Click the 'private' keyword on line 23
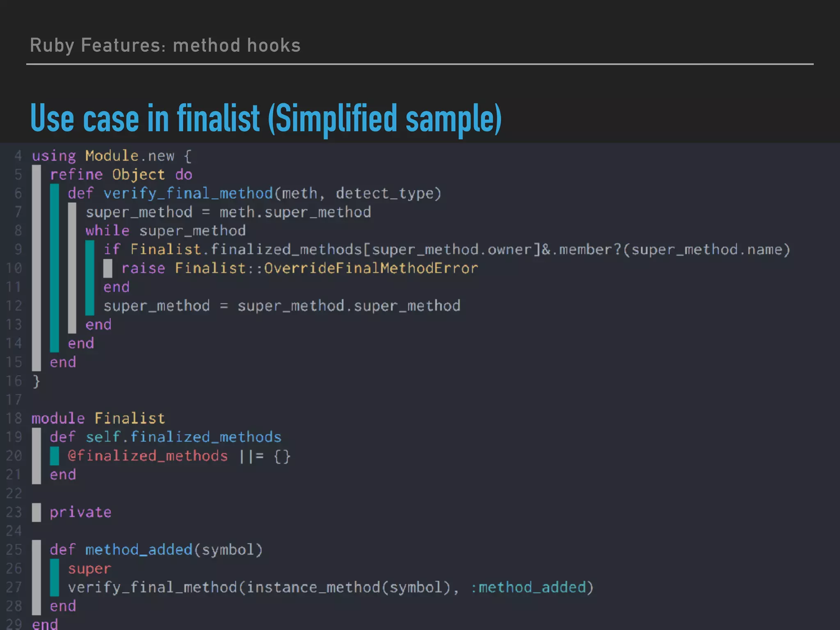This screenshot has height=630, width=840. (80, 512)
